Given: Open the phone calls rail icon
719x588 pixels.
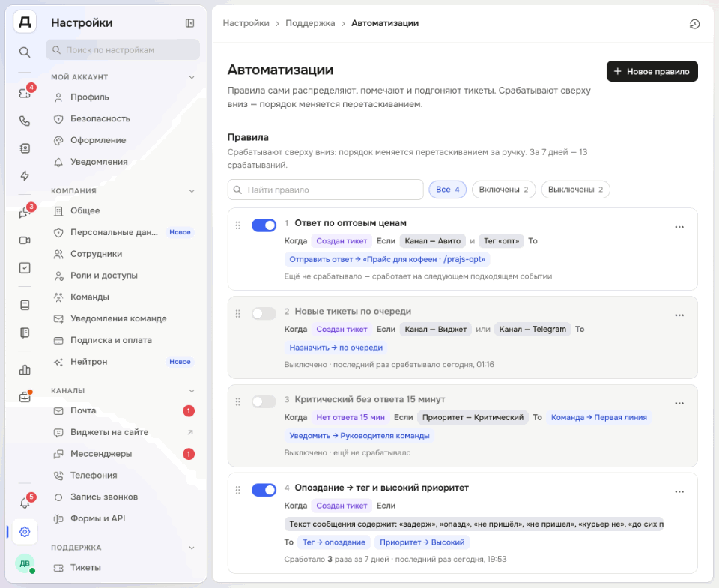Looking at the screenshot, I should coord(25,121).
